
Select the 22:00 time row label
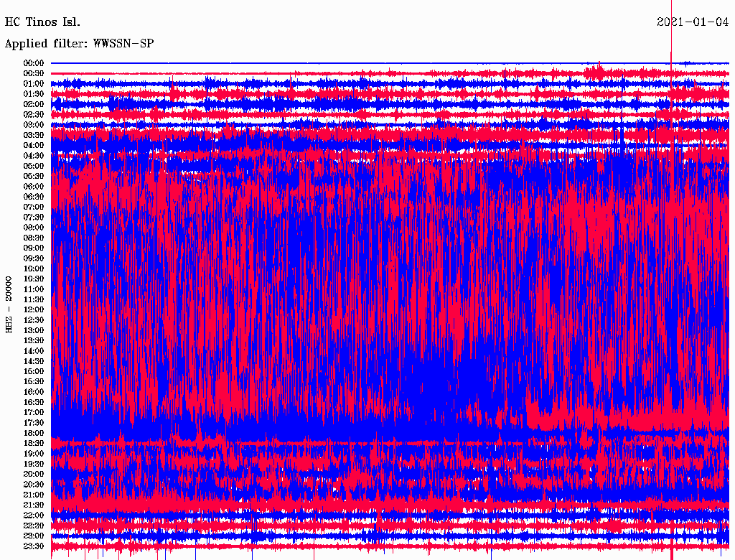34,515
